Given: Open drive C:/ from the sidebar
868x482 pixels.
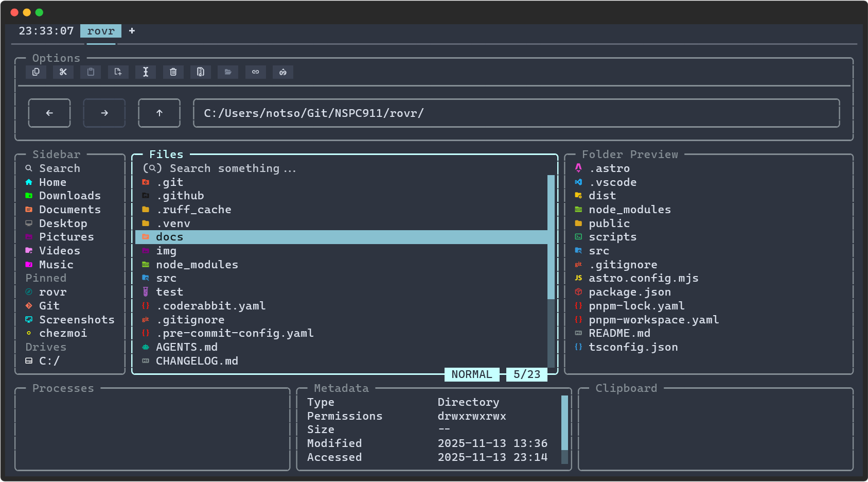Looking at the screenshot, I should (49, 360).
